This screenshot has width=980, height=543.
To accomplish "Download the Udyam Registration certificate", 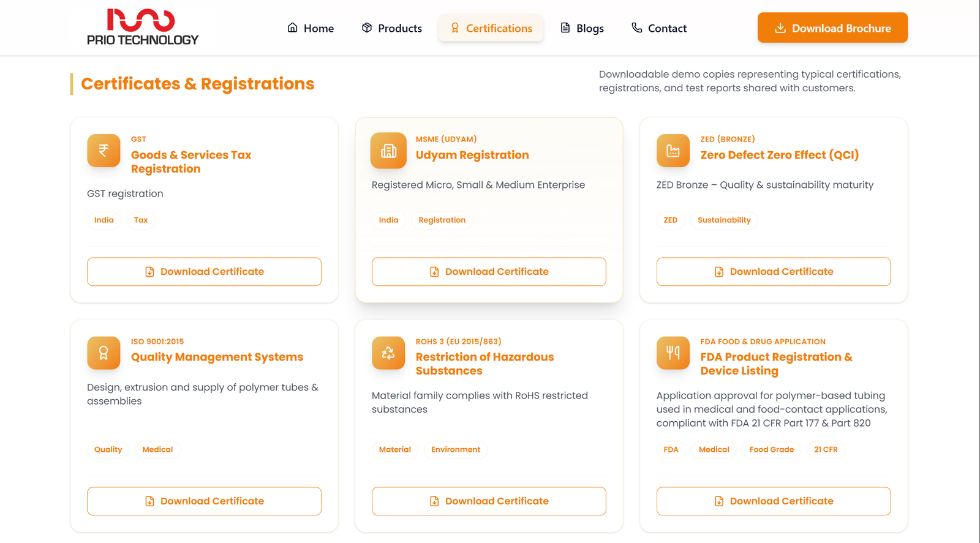I will coord(489,272).
